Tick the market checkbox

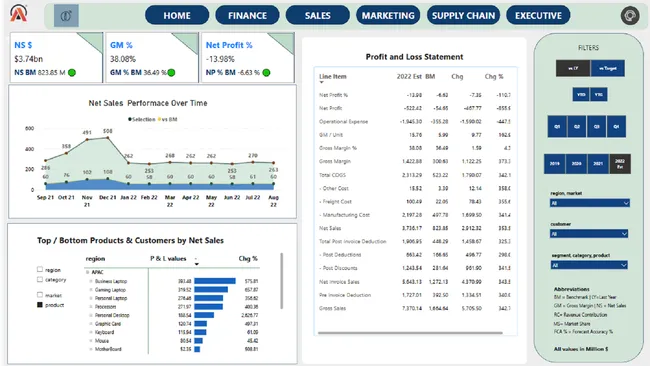40,295
